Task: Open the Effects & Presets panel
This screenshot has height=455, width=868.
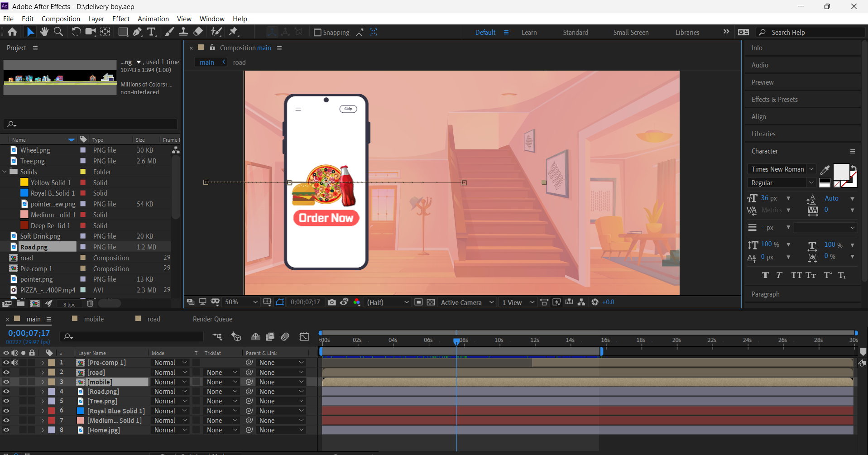Action: (x=775, y=99)
